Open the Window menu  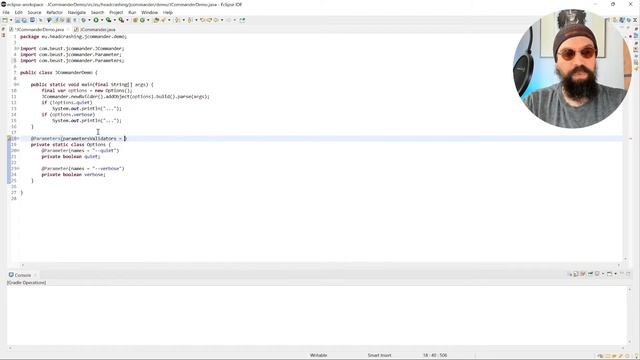149,12
